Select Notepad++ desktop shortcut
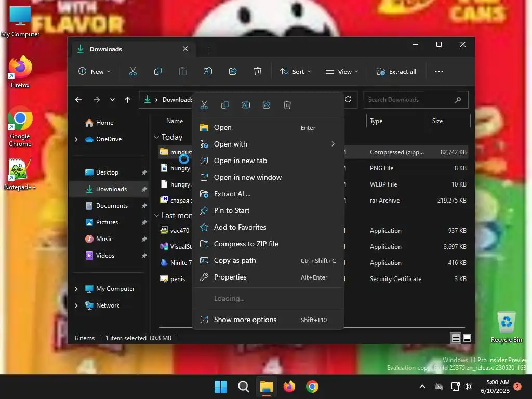The image size is (532, 399). click(x=20, y=175)
